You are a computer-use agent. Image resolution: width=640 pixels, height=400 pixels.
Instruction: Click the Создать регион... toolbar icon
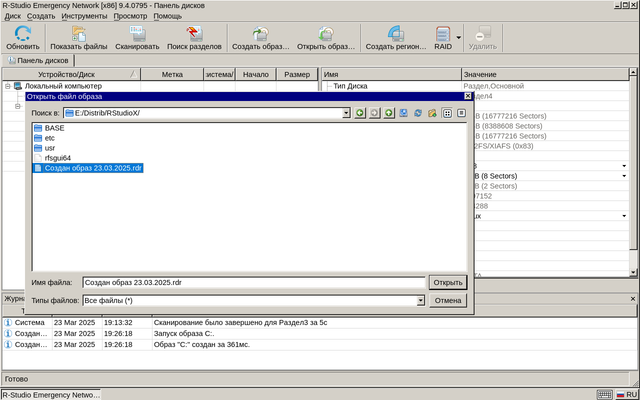[396, 33]
